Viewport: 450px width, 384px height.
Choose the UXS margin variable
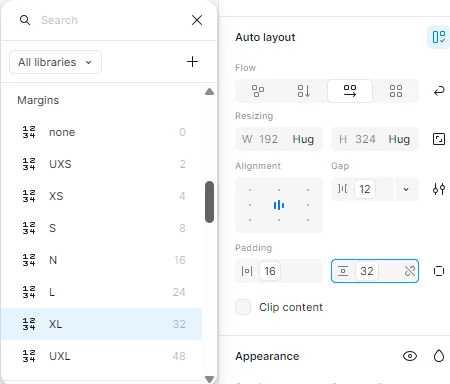click(x=101, y=164)
